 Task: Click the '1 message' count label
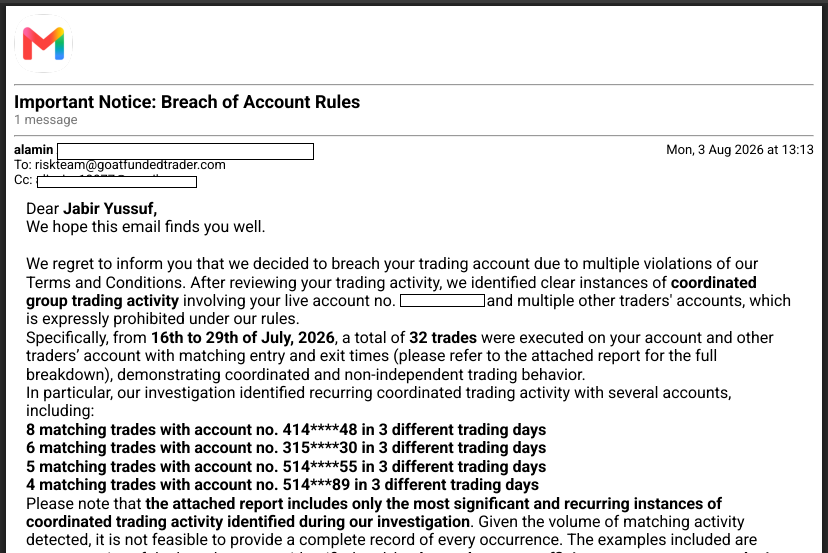pos(46,120)
